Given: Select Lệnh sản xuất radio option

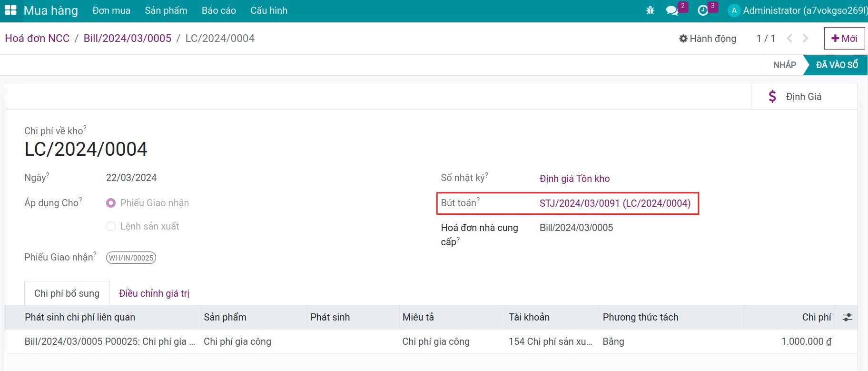Looking at the screenshot, I should [x=111, y=226].
